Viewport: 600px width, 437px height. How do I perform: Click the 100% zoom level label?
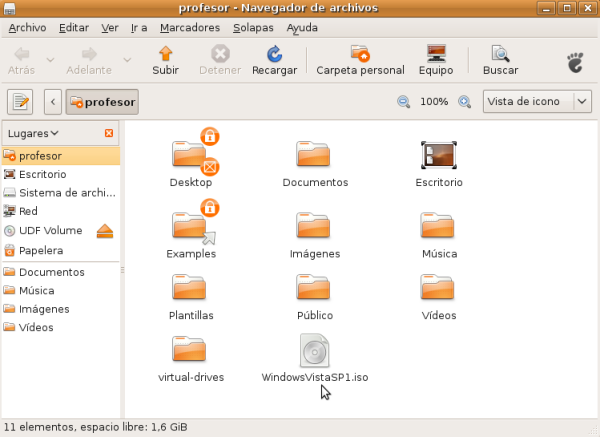coord(434,102)
